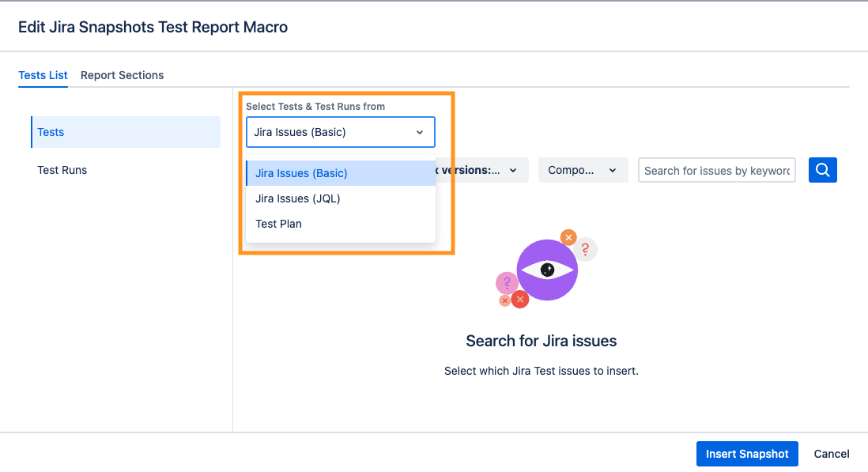This screenshot has height=472, width=868.
Task: Click the 'Select Tests & Test Runs from' label
Action: (x=315, y=106)
